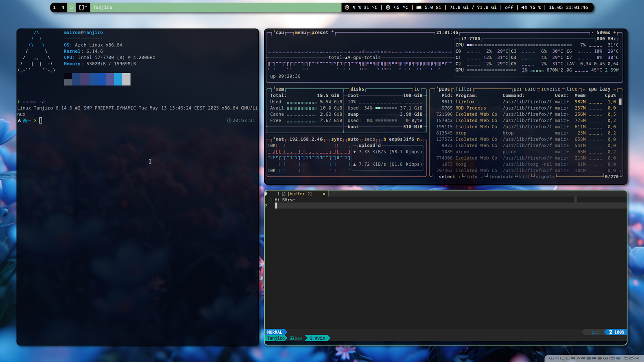
Task: Click the btop process list scrollbar thumb
Action: [620, 102]
